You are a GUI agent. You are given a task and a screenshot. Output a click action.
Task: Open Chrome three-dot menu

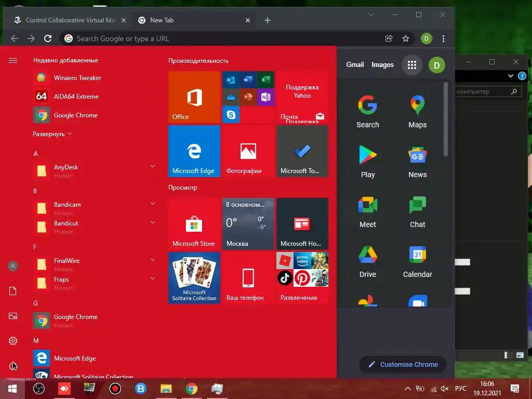(443, 38)
